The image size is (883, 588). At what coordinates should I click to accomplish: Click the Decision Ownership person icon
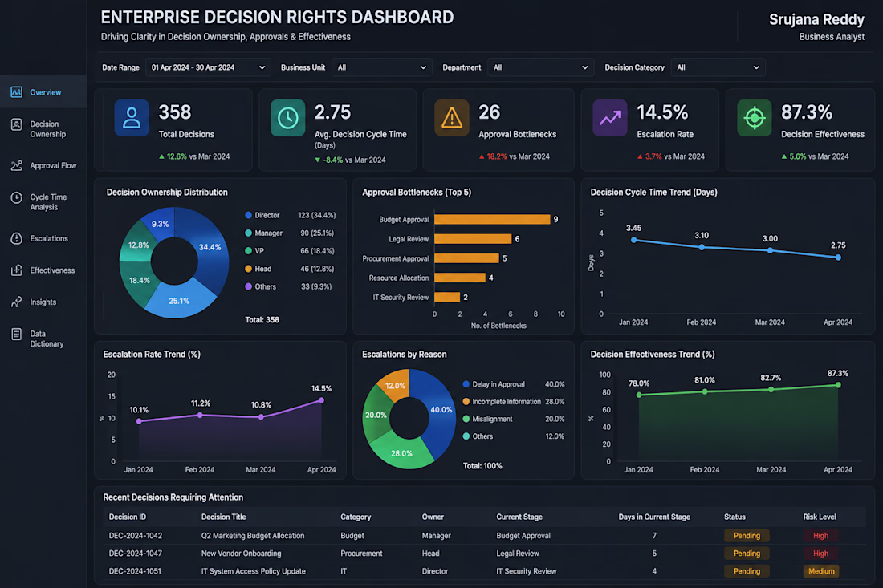16,124
